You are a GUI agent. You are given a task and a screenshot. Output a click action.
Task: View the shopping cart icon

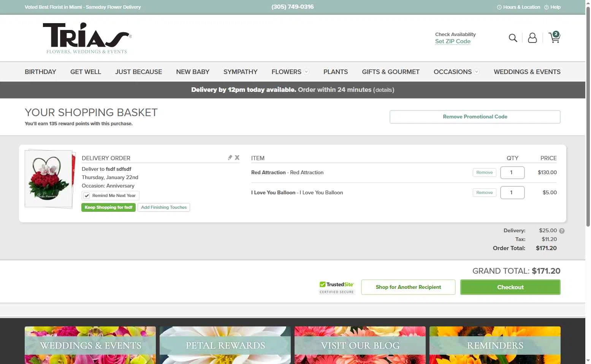click(555, 37)
